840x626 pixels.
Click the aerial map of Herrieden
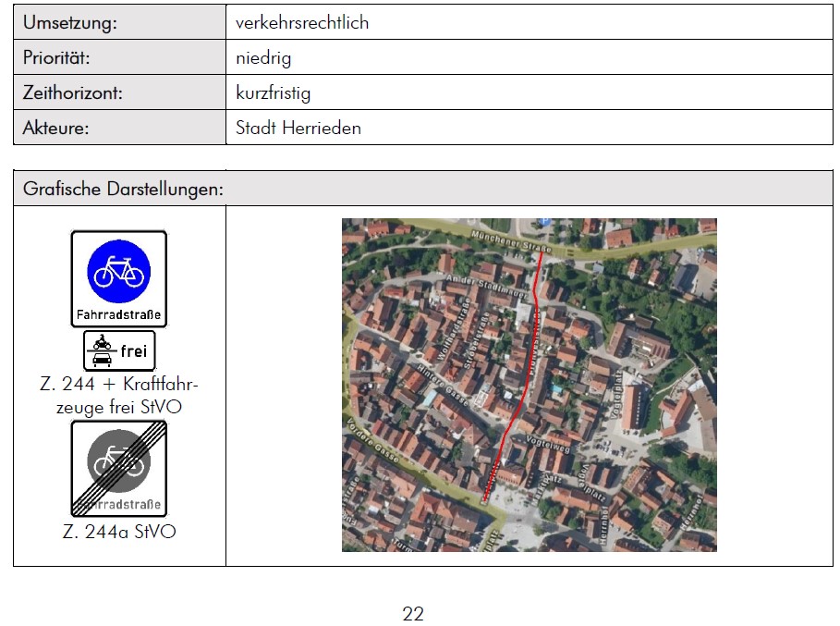530,385
